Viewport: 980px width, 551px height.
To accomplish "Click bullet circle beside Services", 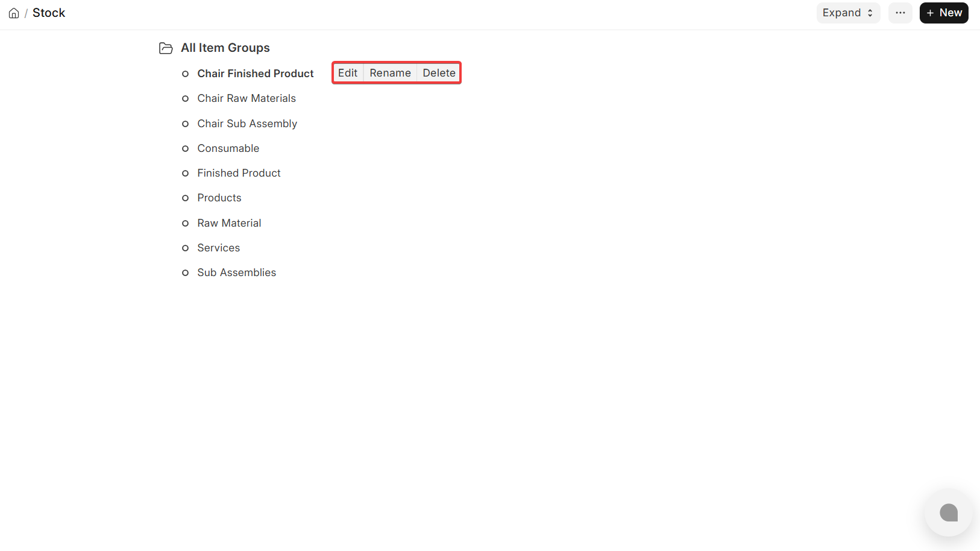I will 185,248.
